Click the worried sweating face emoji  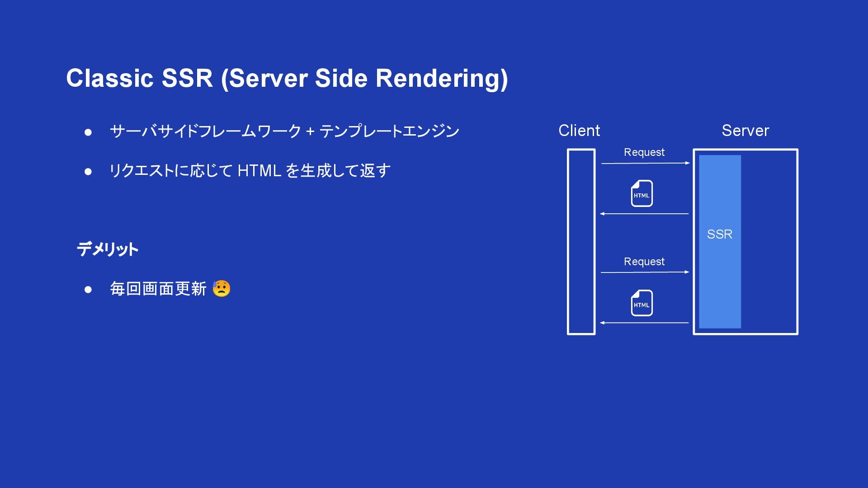[221, 288]
